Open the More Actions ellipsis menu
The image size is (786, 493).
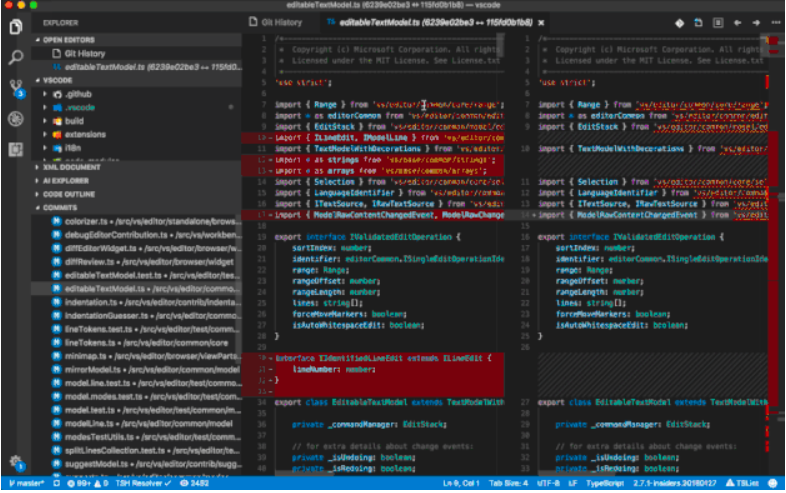(776, 21)
